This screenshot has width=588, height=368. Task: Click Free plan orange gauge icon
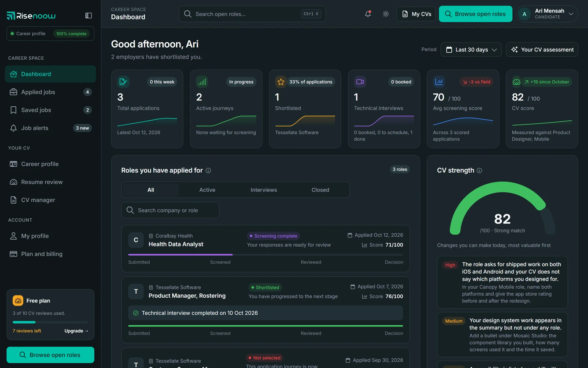tap(18, 301)
